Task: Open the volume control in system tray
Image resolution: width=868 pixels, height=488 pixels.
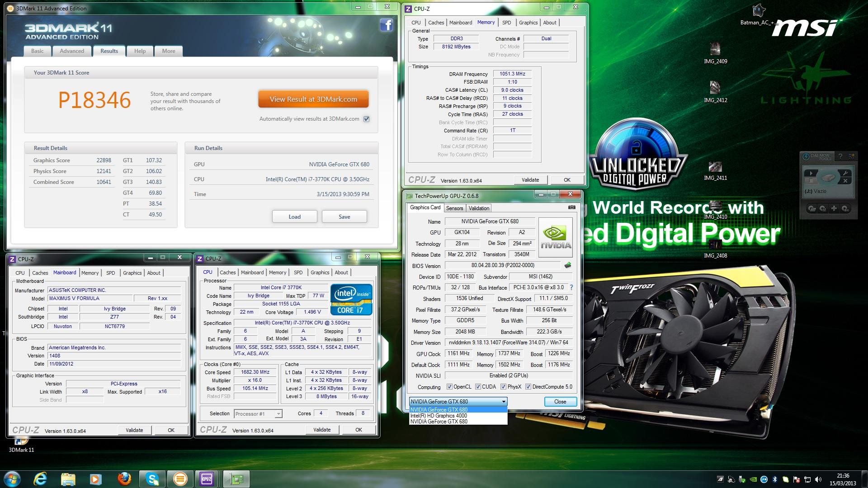Action: tap(818, 479)
